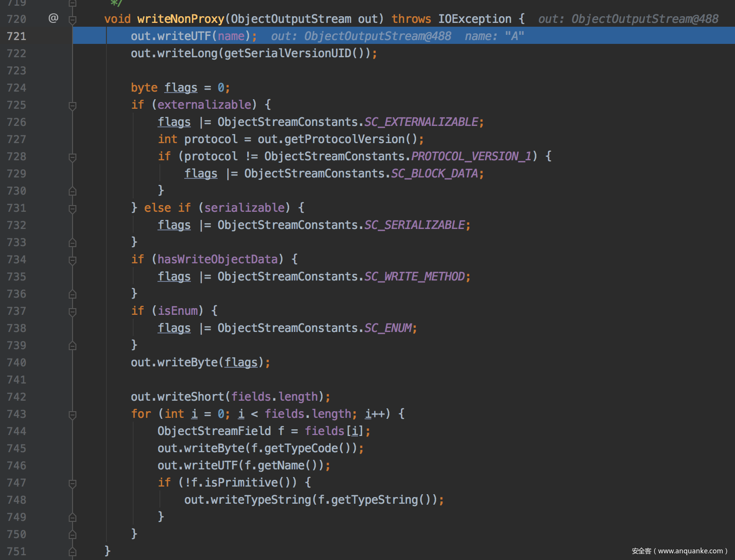The width and height of the screenshot is (735, 560).
Task: Click the fold end marker at line 739
Action: point(73,346)
